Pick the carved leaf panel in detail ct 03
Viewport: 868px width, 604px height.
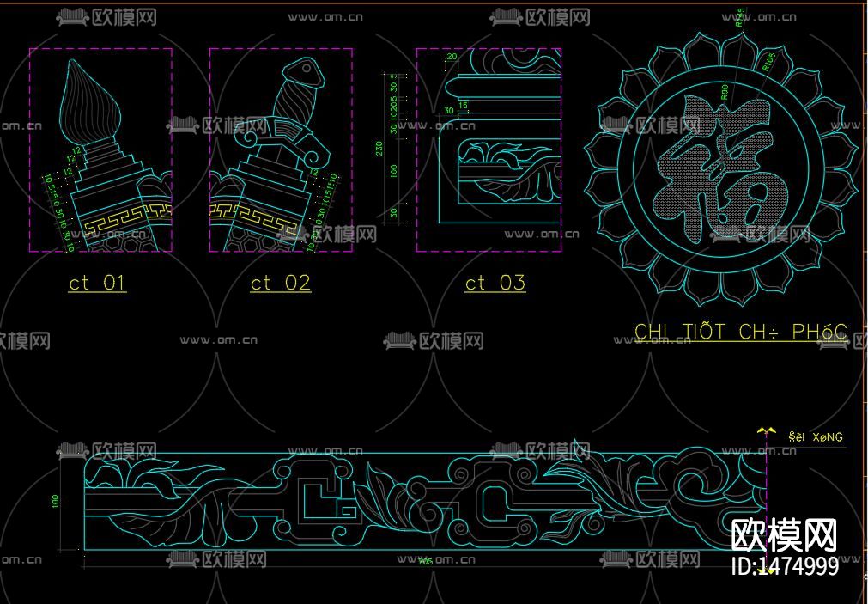(509, 173)
